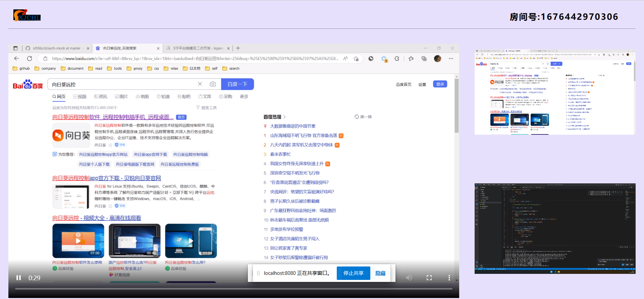
Task: Click the Baidu logo
Action: pos(28,84)
